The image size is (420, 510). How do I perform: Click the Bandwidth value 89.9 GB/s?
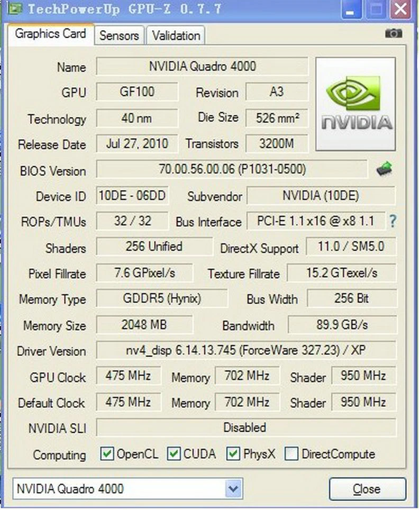click(342, 325)
